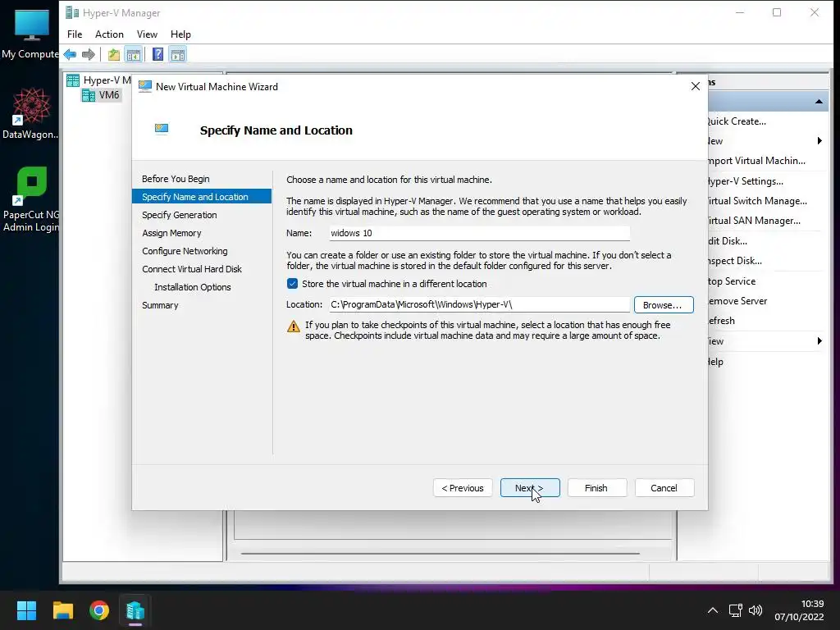840x630 pixels.
Task: Click the Forward arrow in Hyper-V Manager toolbar
Action: click(89, 54)
